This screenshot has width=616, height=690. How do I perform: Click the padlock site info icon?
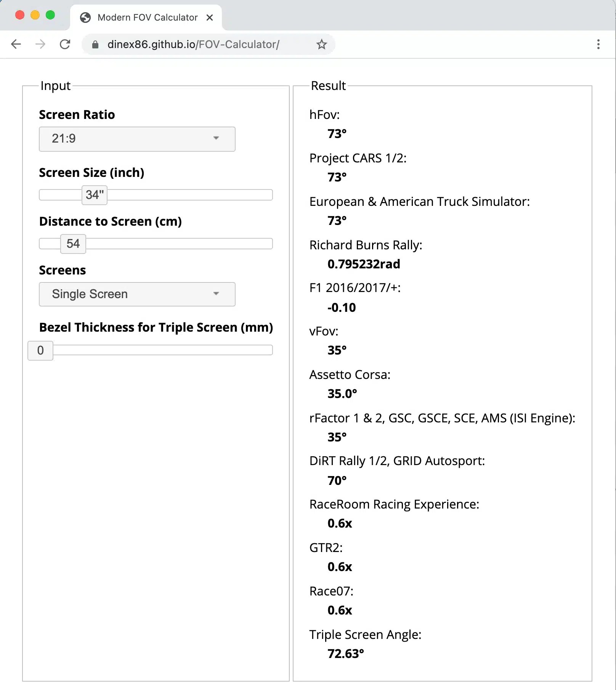pos(95,45)
